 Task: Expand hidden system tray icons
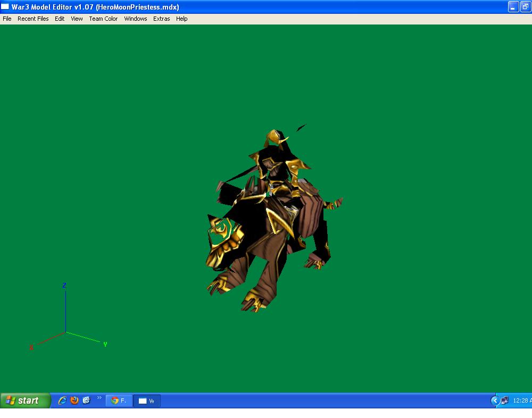click(495, 400)
